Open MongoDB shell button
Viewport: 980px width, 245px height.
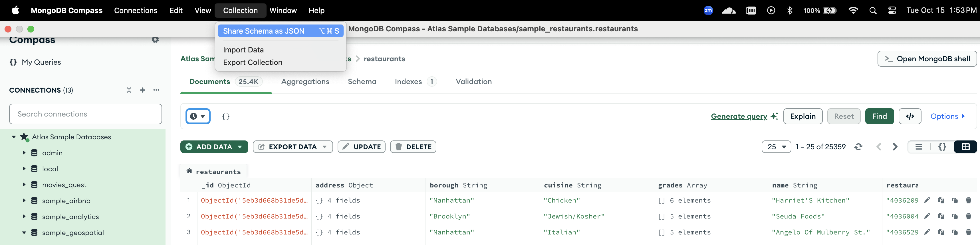coord(927,58)
